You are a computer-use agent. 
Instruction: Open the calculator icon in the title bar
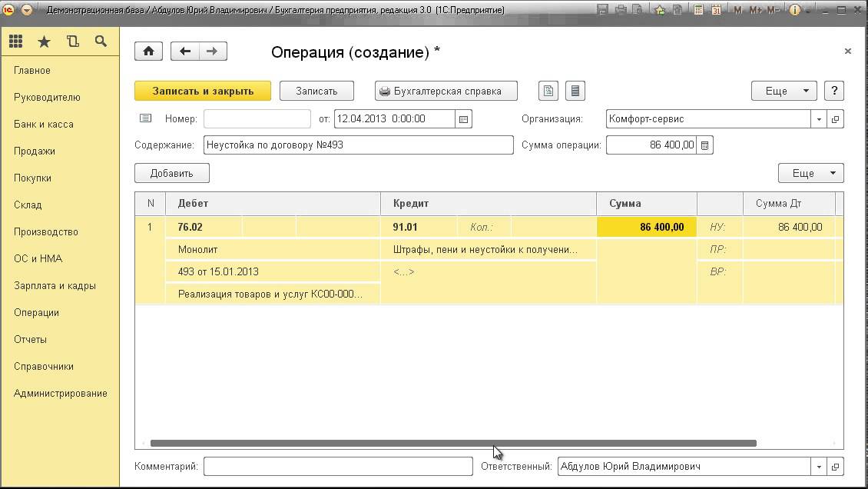pos(698,10)
